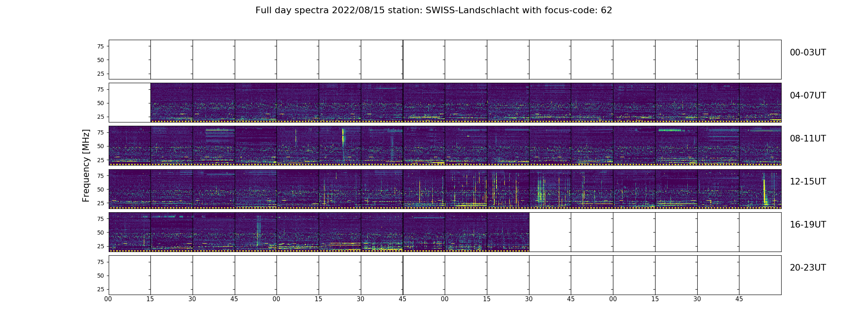
Task: Click the teal vertical burst in 16-19UT row
Action: click(x=258, y=230)
